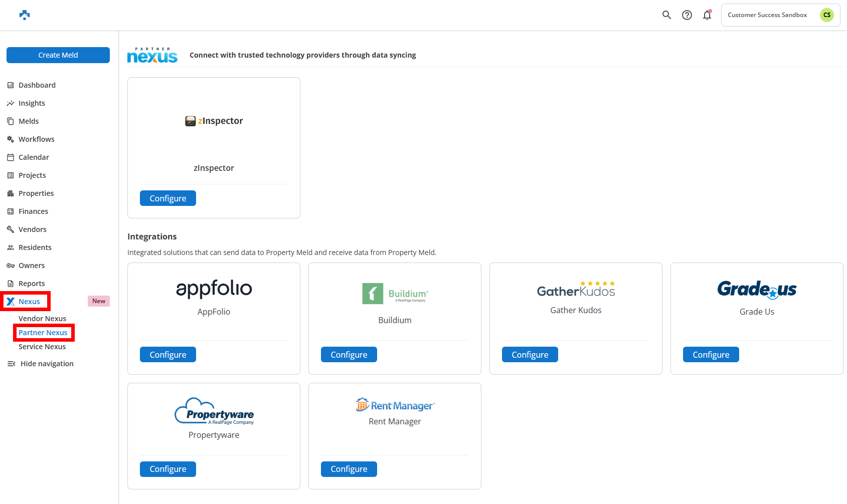Configure the AppFolio integration
The height and width of the screenshot is (504, 847).
[x=167, y=355]
